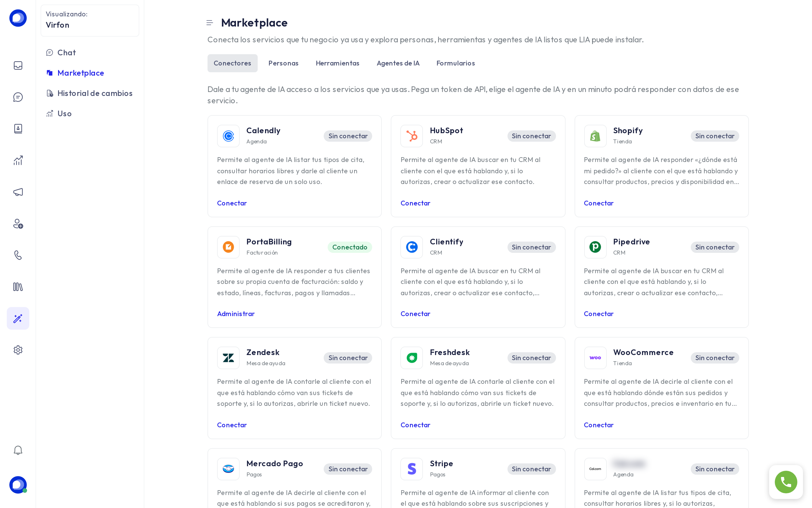Open the add-user icon in left rail
This screenshot has height=508, width=812.
18,224
